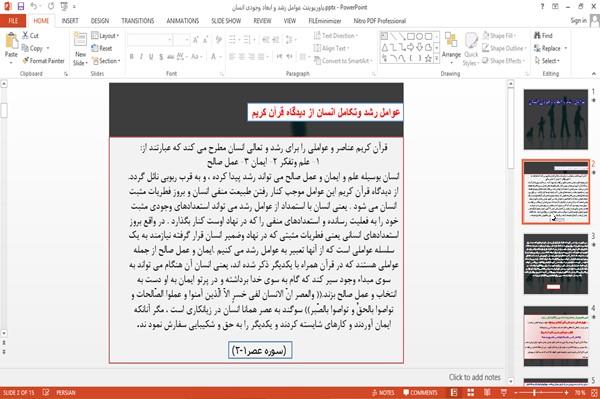Select slide 1 thumbnail
Image resolution: width=600 pixels, height=399 pixels.
[x=556, y=119]
